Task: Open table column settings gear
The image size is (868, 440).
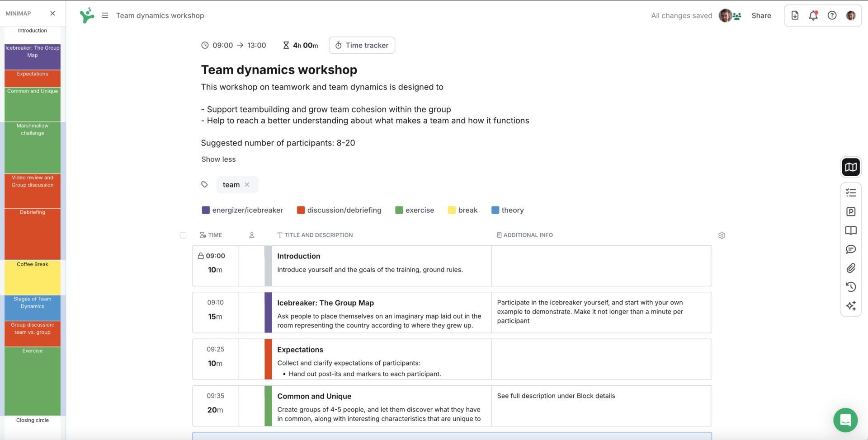Action: pos(722,235)
